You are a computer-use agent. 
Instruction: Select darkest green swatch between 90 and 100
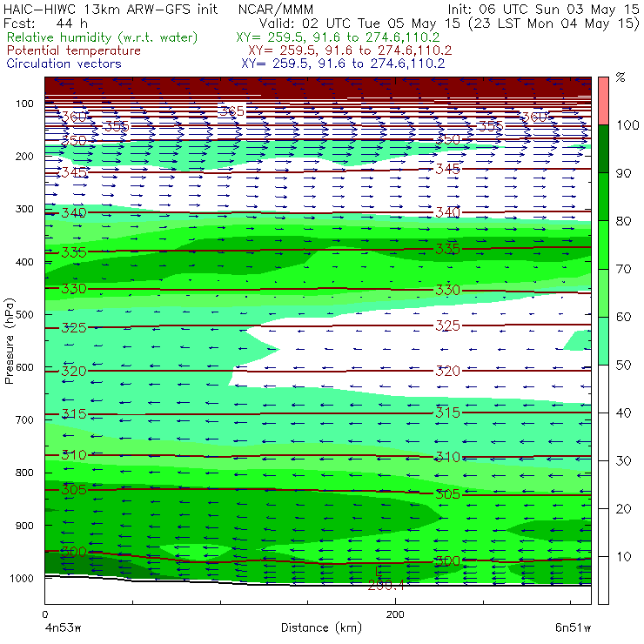pyautogui.click(x=603, y=149)
